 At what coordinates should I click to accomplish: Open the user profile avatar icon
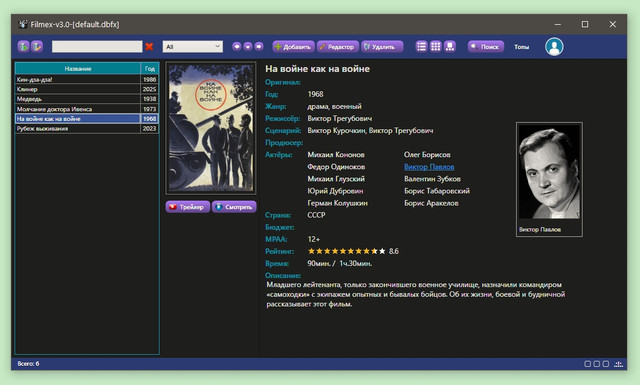click(554, 47)
